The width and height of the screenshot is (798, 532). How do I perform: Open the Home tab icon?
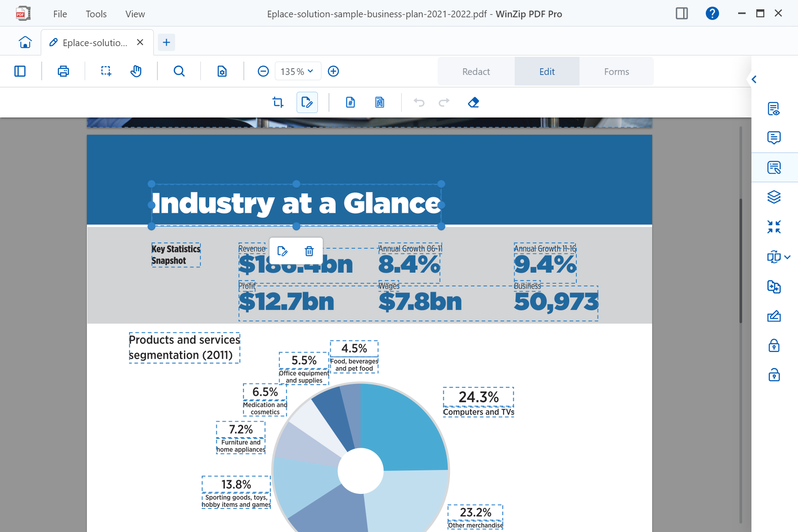(x=25, y=42)
